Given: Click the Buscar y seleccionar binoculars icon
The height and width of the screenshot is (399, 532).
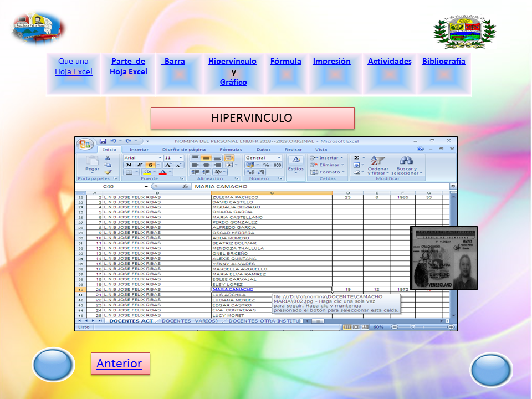Looking at the screenshot, I should 406,161.
